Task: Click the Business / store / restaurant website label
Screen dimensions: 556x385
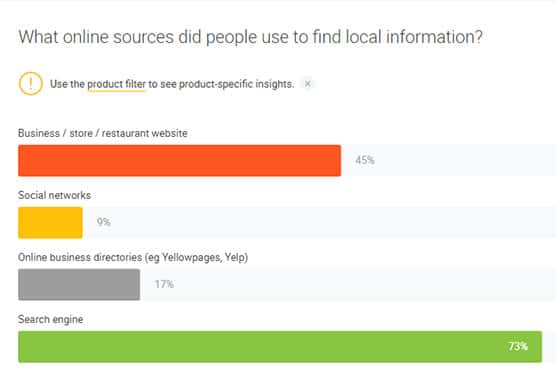Action: (x=103, y=133)
